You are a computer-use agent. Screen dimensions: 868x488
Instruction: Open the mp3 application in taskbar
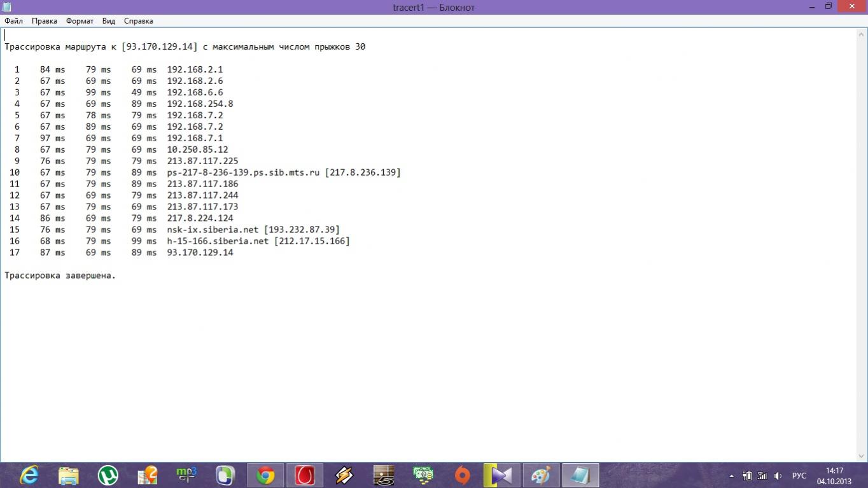tap(186, 475)
